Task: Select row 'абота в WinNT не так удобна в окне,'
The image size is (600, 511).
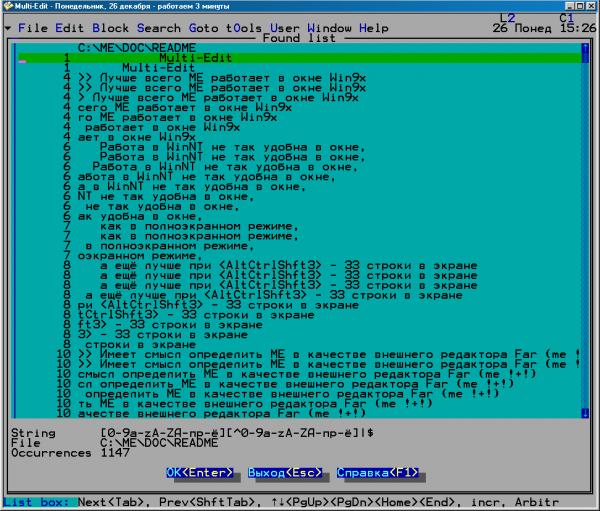Action: click(299, 177)
